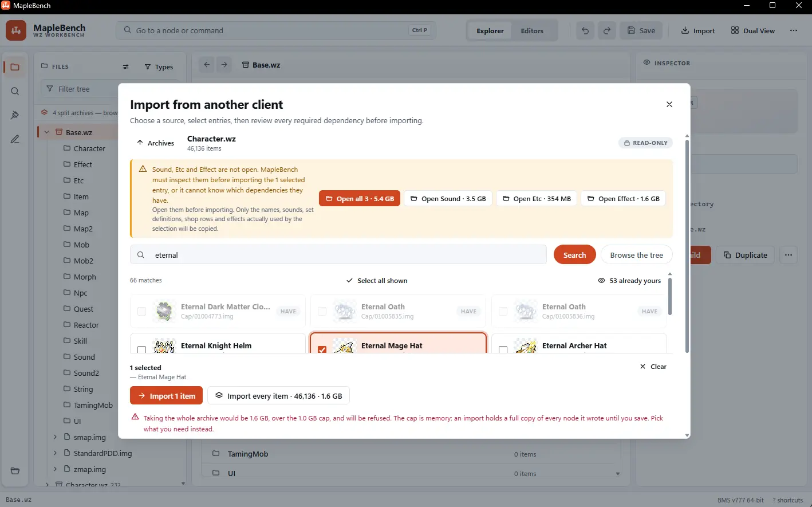
Task: Navigate forward in the Base.wz breadcrumb
Action: pyautogui.click(x=224, y=65)
